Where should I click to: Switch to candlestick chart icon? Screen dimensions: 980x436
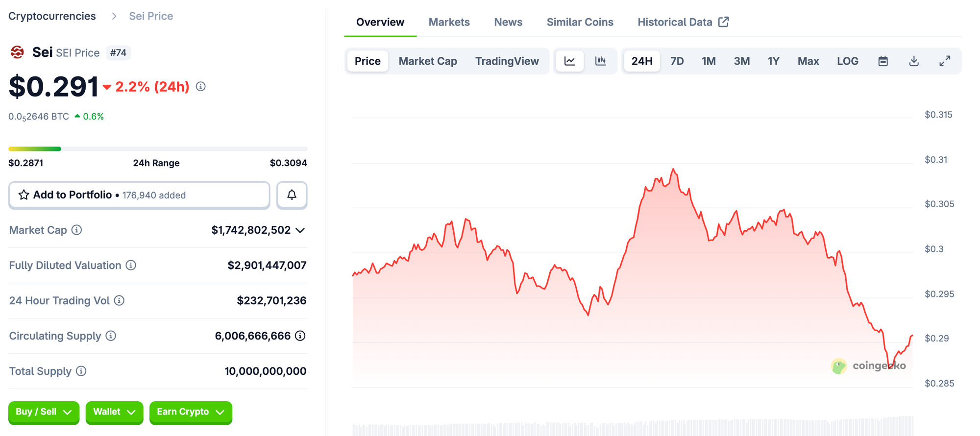(x=601, y=61)
